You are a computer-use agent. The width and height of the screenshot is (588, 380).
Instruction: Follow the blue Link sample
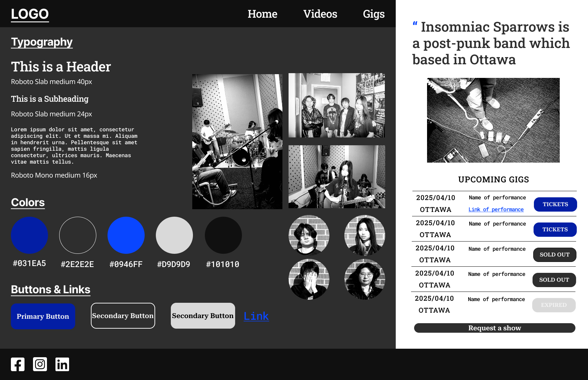tap(256, 316)
